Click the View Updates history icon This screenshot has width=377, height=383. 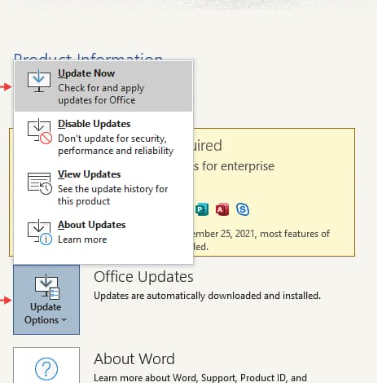click(x=39, y=183)
